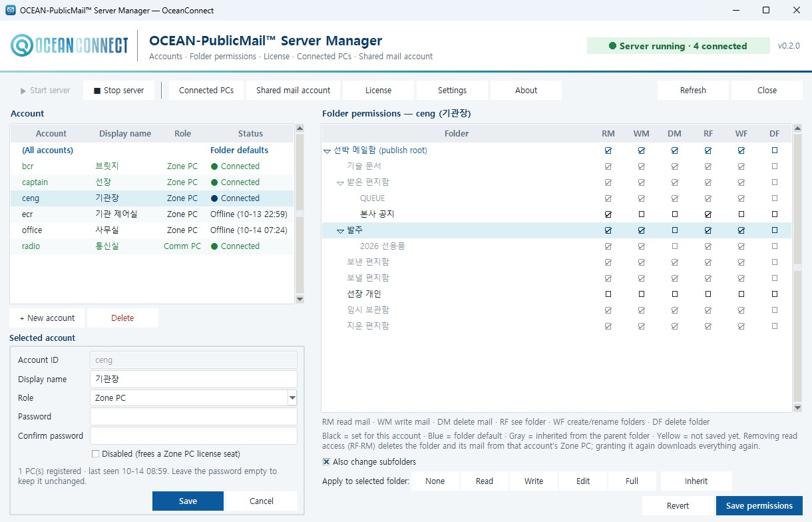
Task: Select the (All accounts) row
Action: [152, 150]
